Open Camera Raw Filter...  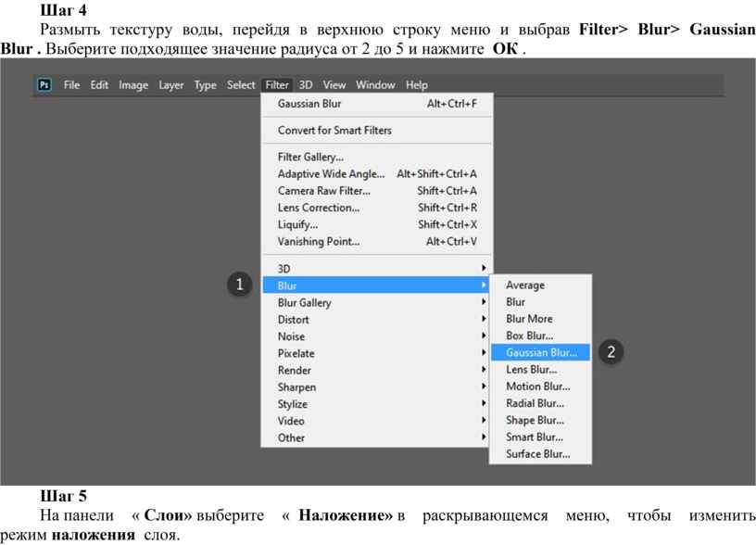[377, 191]
